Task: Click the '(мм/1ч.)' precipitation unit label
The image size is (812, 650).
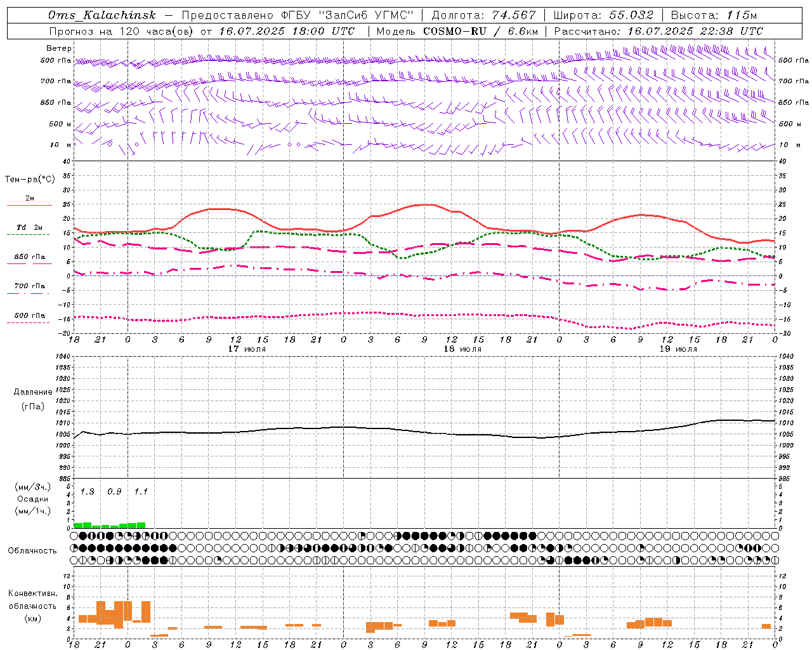Action: point(33,511)
